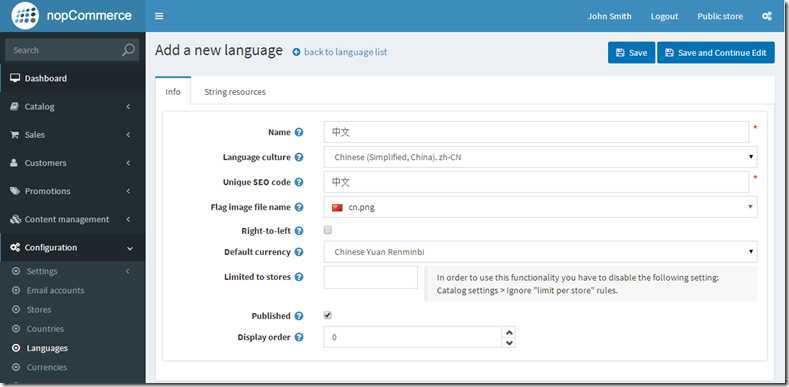
Task: Uncheck the Published checkbox
Action: pos(328,316)
